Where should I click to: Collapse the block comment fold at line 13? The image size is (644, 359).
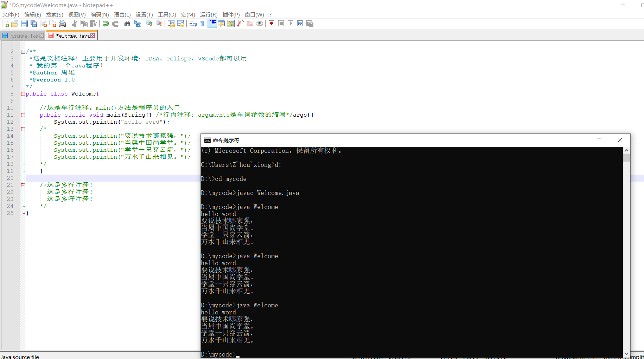tap(23, 129)
